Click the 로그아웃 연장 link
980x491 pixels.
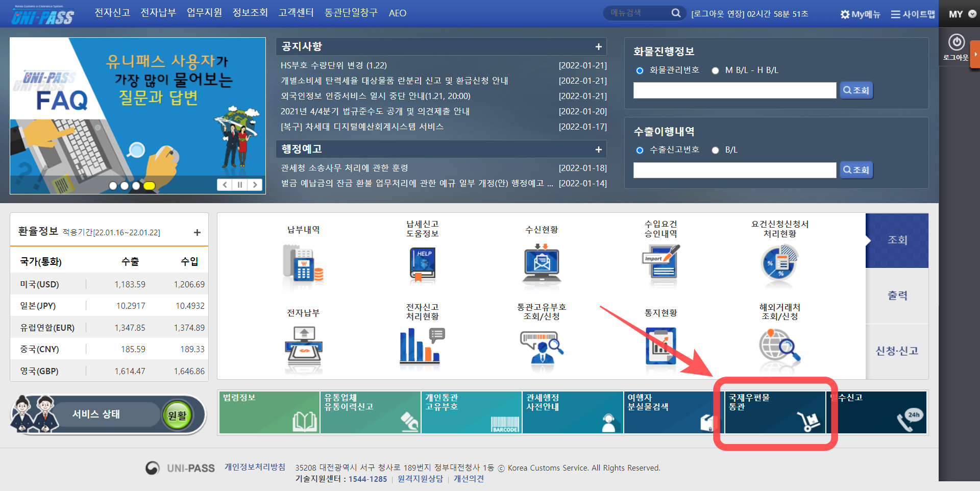(718, 14)
